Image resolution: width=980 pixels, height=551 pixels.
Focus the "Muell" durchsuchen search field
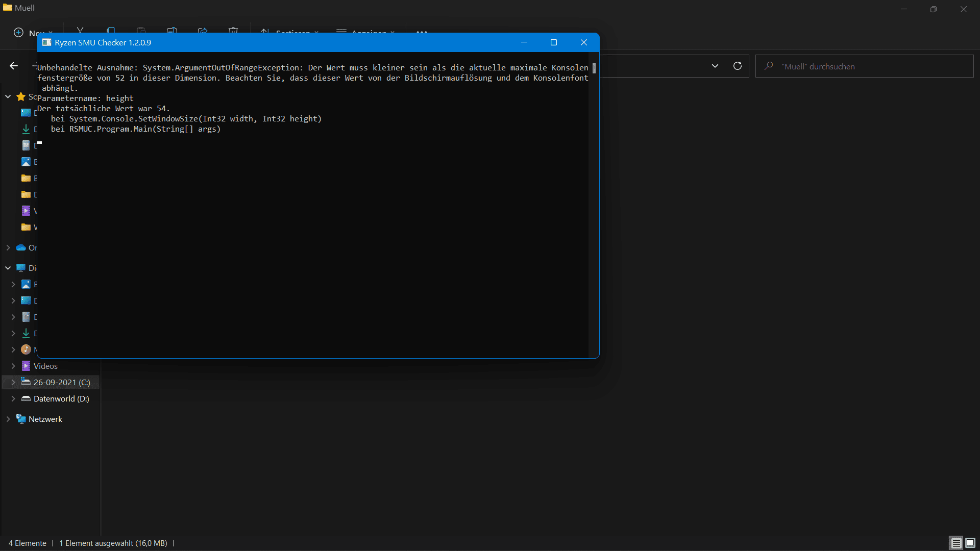tap(865, 66)
